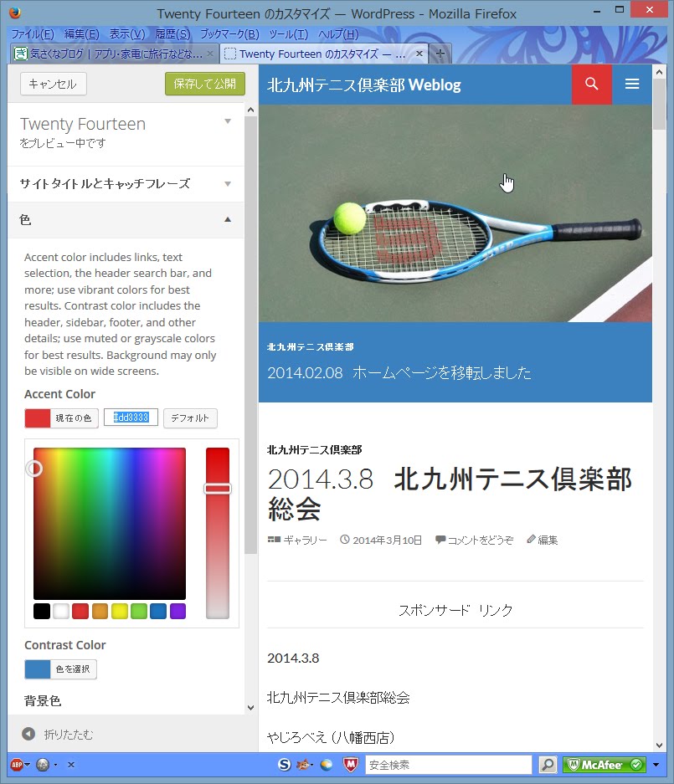Screen dimensions: 674x784
Task: Expand the Twenty Fourteen theme section
Action: coord(126,133)
